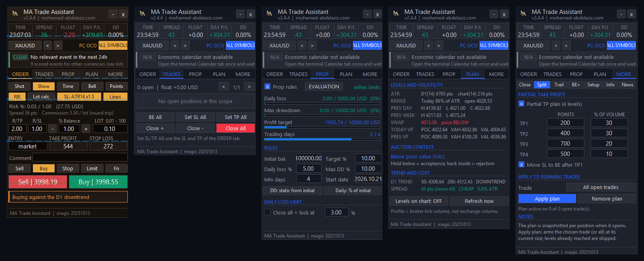Click the Start date field 2026.10.21
This screenshot has width=644, height=261.
point(368,179)
